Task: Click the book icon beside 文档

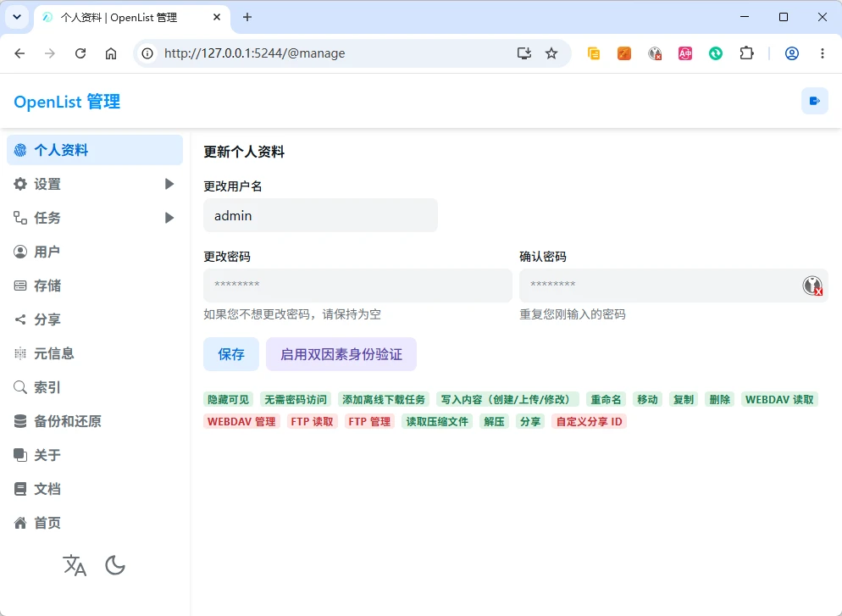Action: click(x=20, y=489)
